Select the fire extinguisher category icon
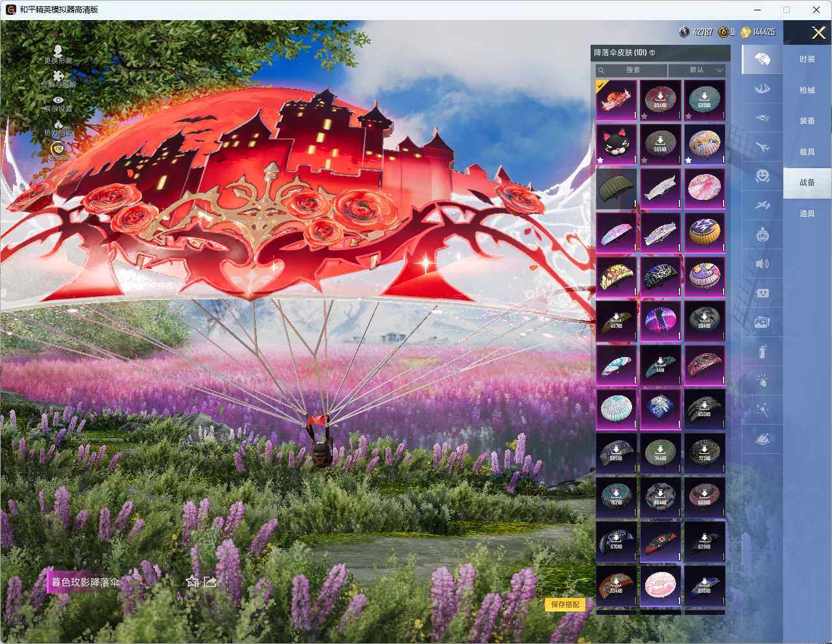The image size is (832, 644). [x=763, y=351]
